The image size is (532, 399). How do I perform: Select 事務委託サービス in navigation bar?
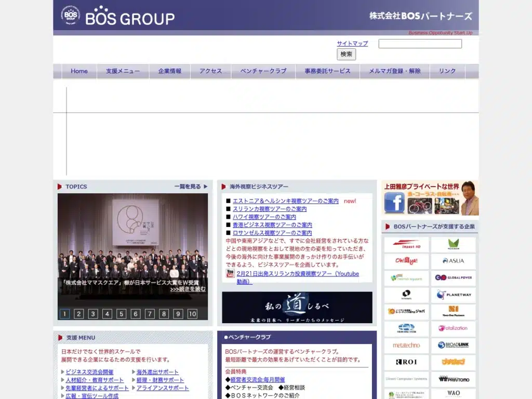coord(327,71)
